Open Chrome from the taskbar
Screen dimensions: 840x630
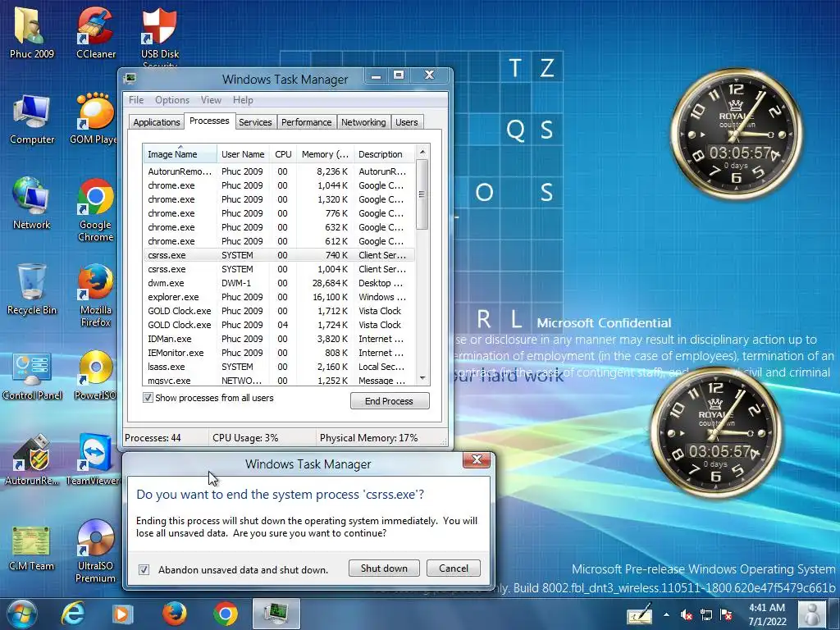226,614
